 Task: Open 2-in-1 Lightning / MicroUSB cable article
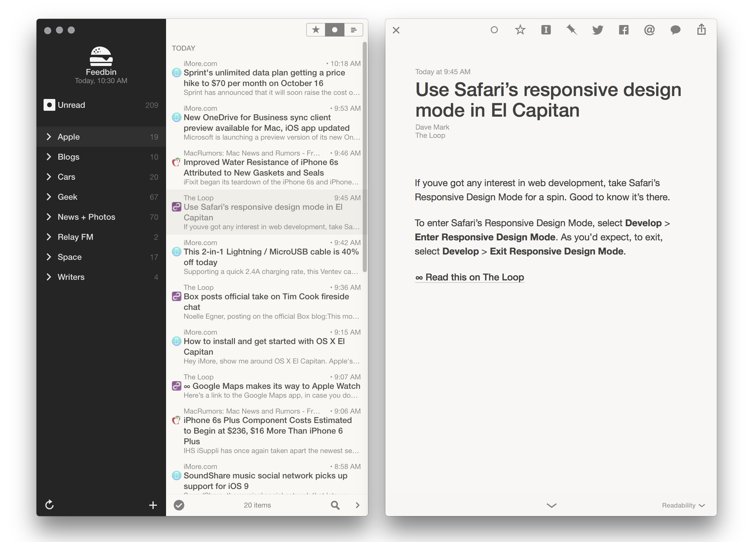(267, 257)
